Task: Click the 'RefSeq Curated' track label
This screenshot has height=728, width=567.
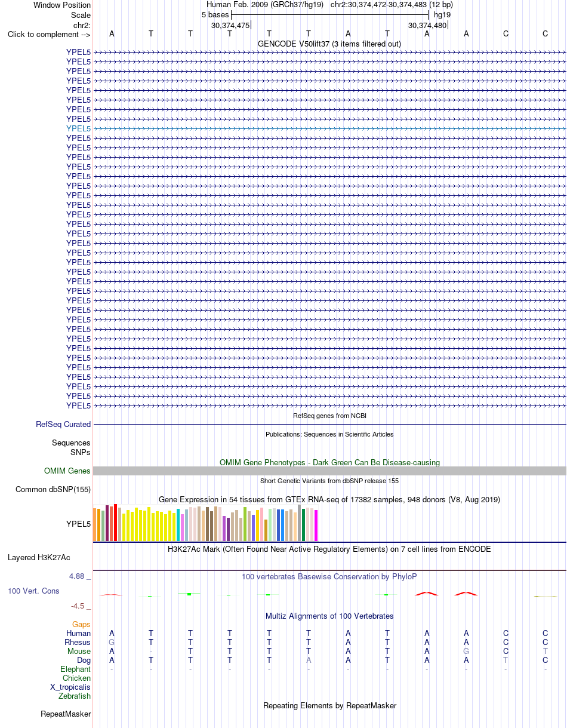Action: coord(63,425)
